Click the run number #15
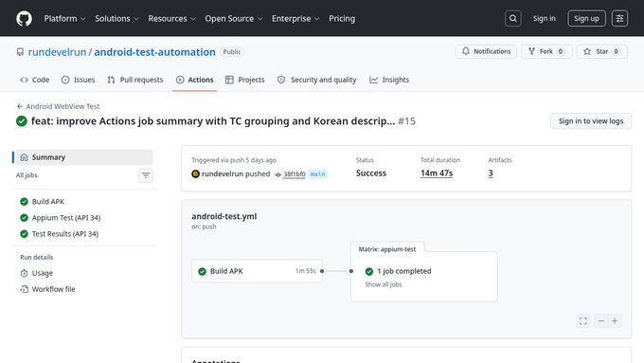 click(406, 121)
